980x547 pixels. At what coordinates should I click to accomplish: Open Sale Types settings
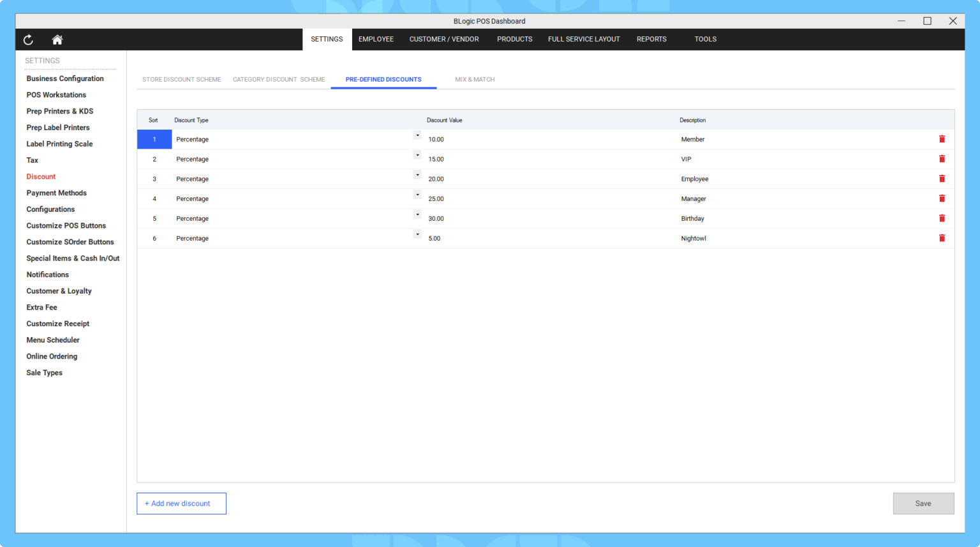tap(44, 373)
